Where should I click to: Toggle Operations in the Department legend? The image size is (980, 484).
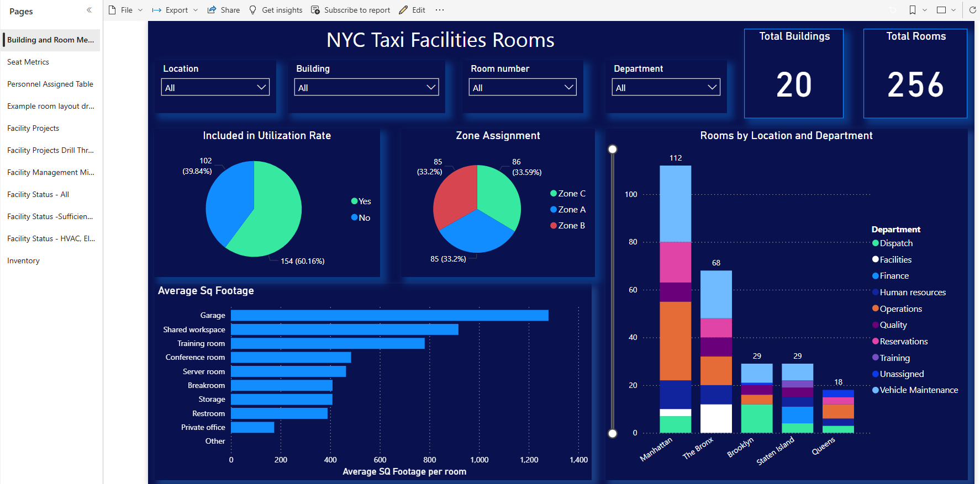pos(897,309)
